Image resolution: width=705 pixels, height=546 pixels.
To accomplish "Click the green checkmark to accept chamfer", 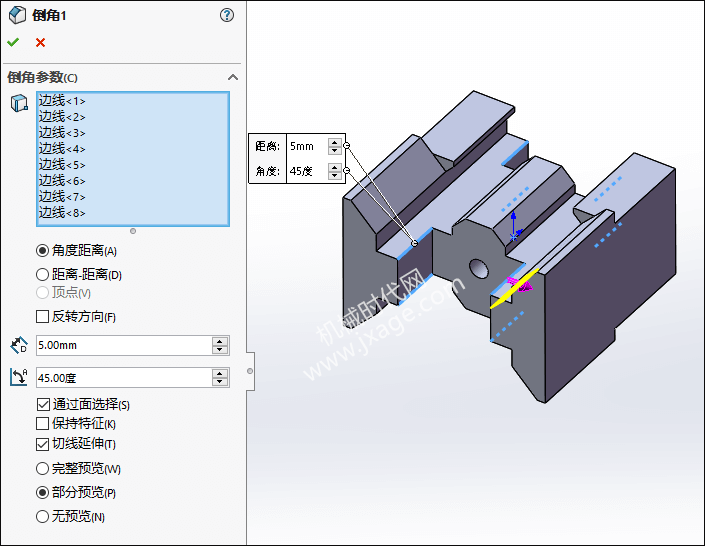I will (x=13, y=42).
